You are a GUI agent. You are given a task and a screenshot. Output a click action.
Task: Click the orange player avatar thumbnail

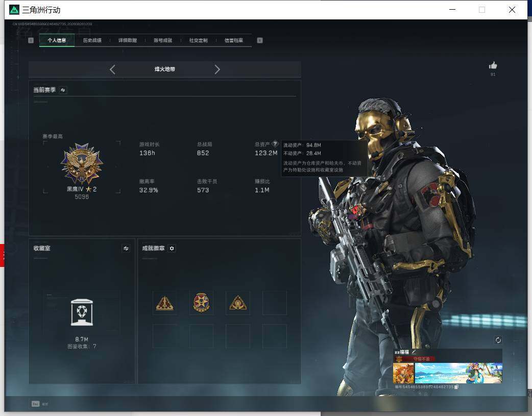403,373
